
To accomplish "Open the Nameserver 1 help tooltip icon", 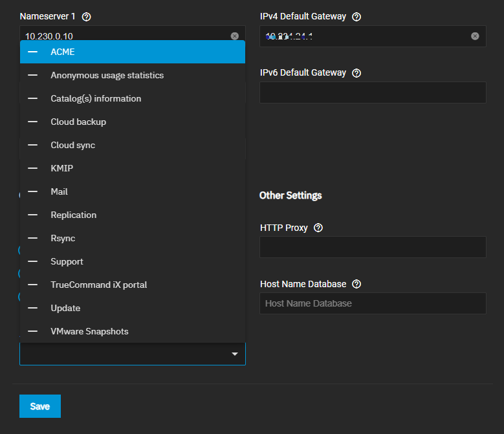I will (87, 17).
